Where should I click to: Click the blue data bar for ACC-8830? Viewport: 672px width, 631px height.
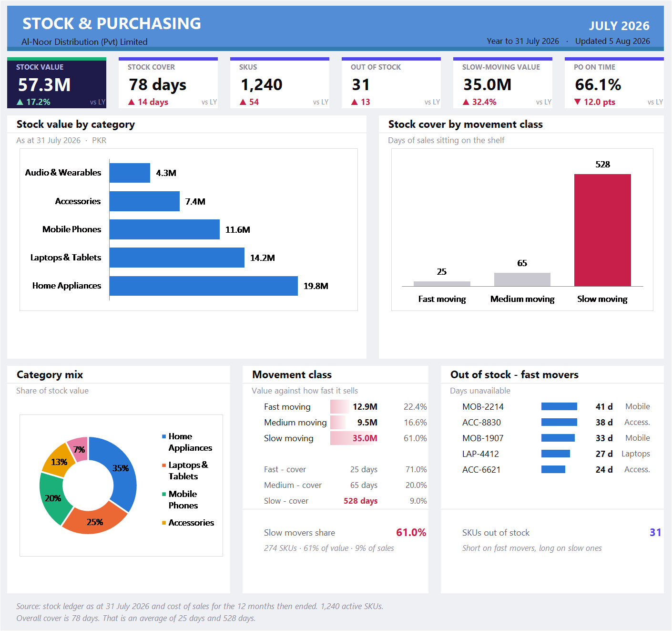click(x=559, y=422)
